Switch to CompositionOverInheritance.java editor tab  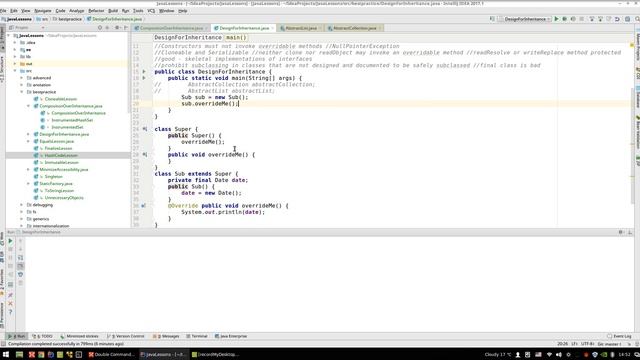pos(171,28)
